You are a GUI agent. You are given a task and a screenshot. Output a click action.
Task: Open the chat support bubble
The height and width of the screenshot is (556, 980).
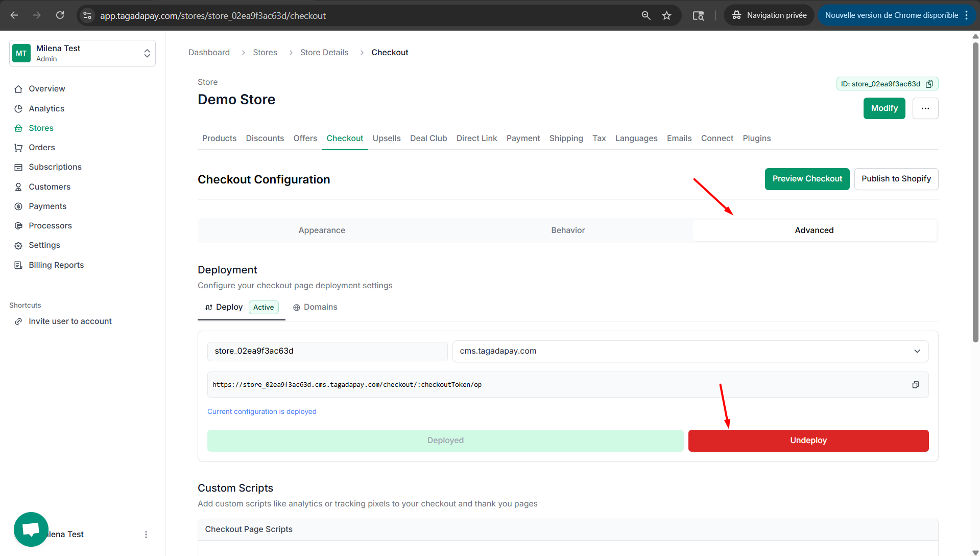click(x=31, y=529)
